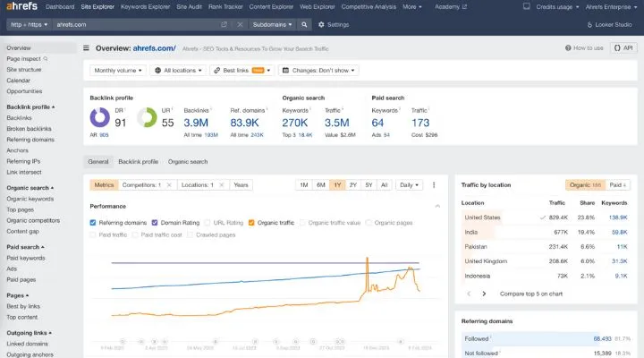Click the Ahrefs logo
Screen dimensions: 644x358
[21, 6]
